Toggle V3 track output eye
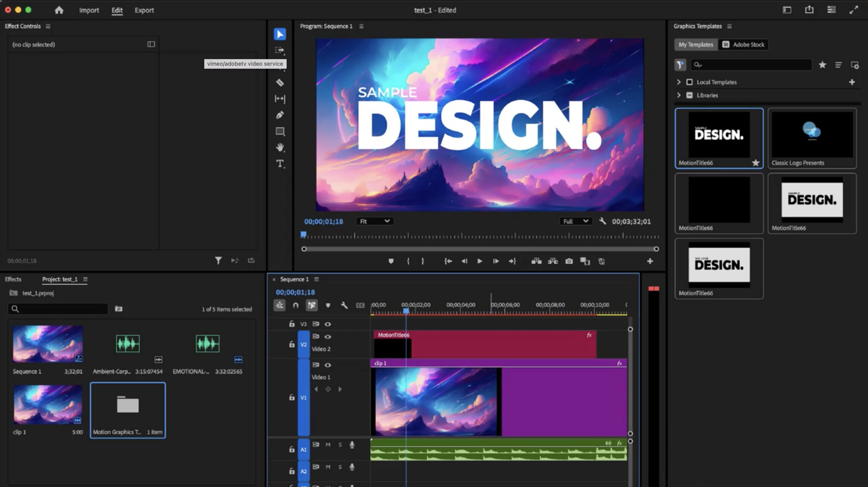The width and height of the screenshot is (868, 487). [328, 324]
